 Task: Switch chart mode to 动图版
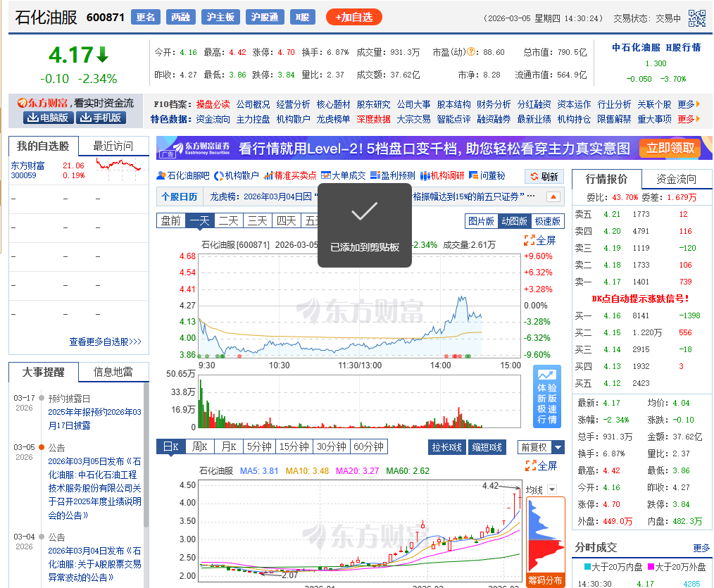point(514,221)
